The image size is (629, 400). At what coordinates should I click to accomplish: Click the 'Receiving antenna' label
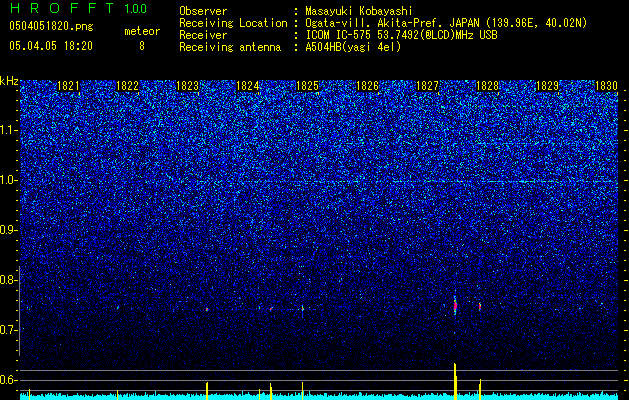230,47
